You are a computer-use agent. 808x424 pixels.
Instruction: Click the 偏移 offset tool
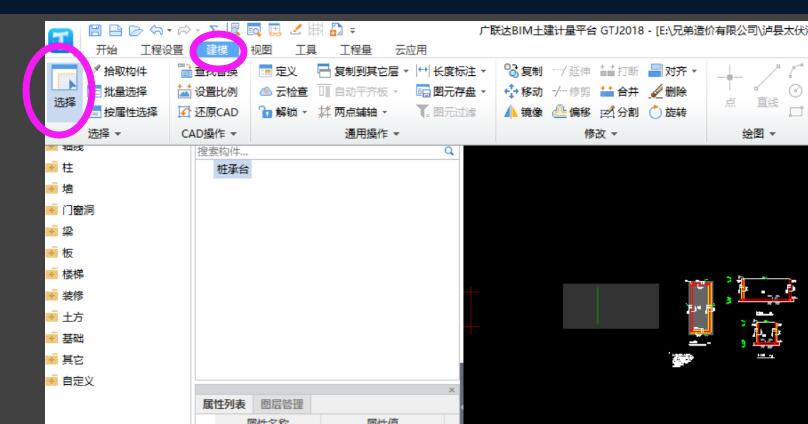pos(571,112)
